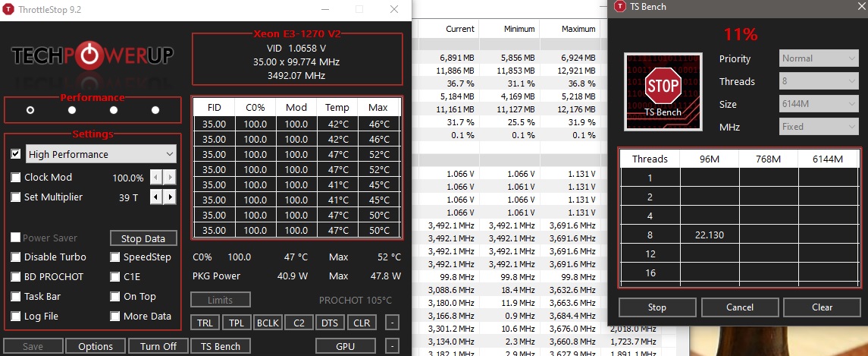This screenshot has width=868, height=356.
Task: Click the Stop Data button
Action: click(x=143, y=238)
